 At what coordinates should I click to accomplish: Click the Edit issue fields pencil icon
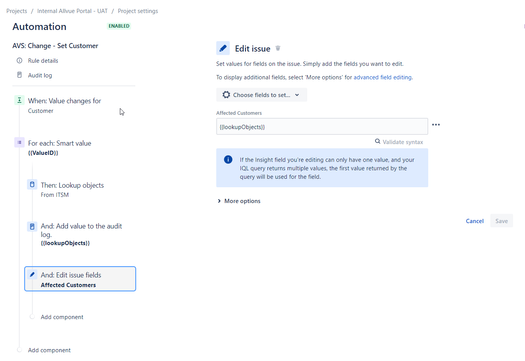click(32, 275)
